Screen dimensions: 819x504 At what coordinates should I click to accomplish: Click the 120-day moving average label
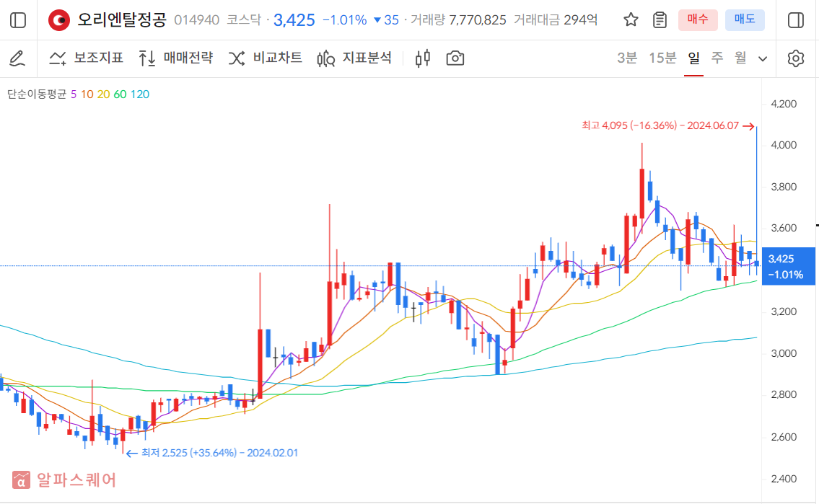pyautogui.click(x=140, y=94)
